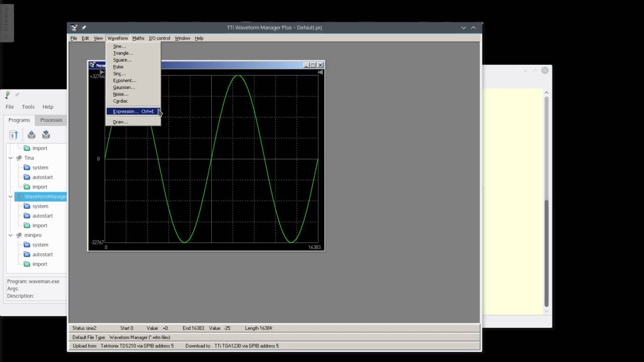This screenshot has height=362, width=644.
Task: Close the inner waveform window
Action: point(320,65)
